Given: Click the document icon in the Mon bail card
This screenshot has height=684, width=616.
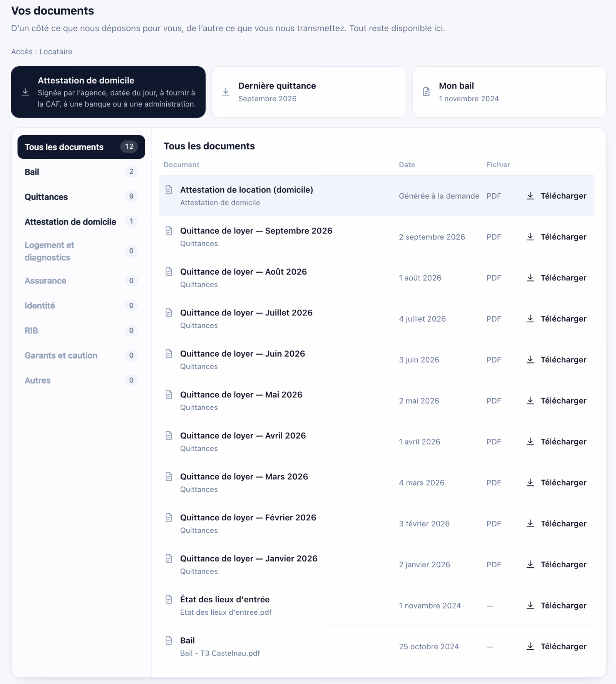Looking at the screenshot, I should point(427,92).
